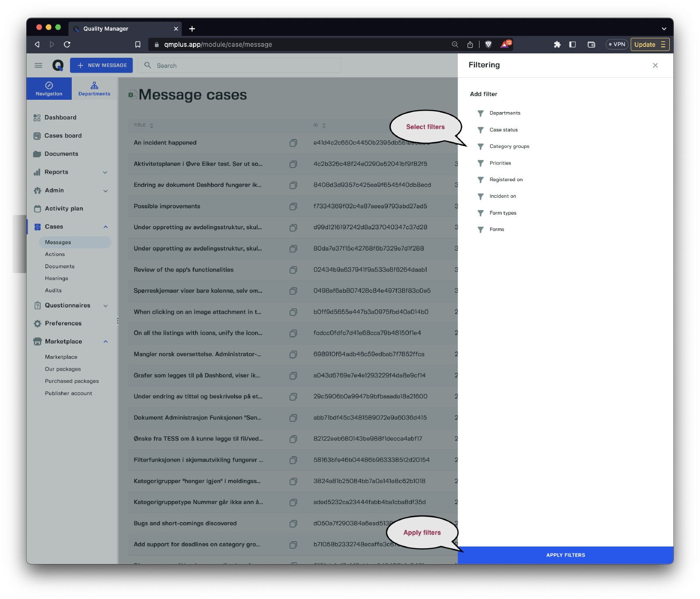Collapse the Marketplace menu section

point(105,342)
